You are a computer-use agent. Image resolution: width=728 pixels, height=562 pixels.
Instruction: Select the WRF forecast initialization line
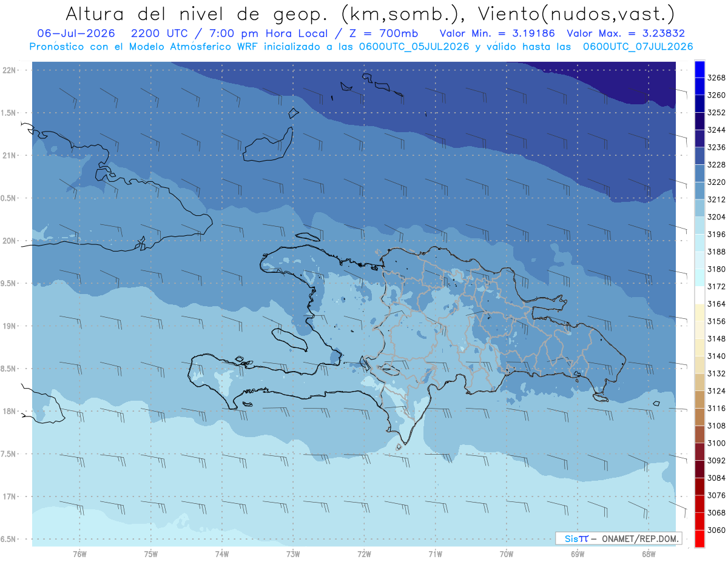361,47
